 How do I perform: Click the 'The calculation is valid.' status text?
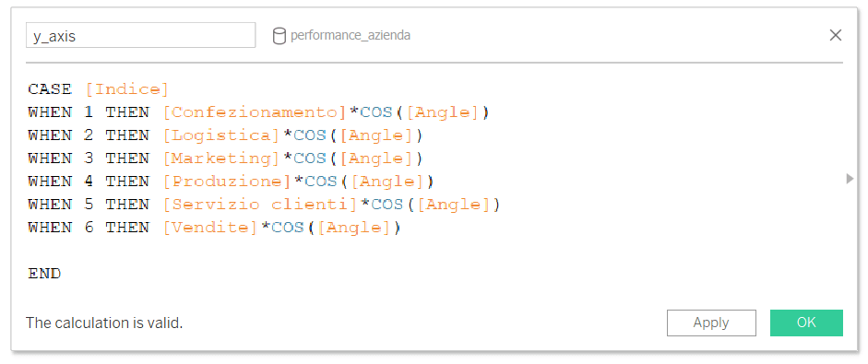click(x=104, y=323)
